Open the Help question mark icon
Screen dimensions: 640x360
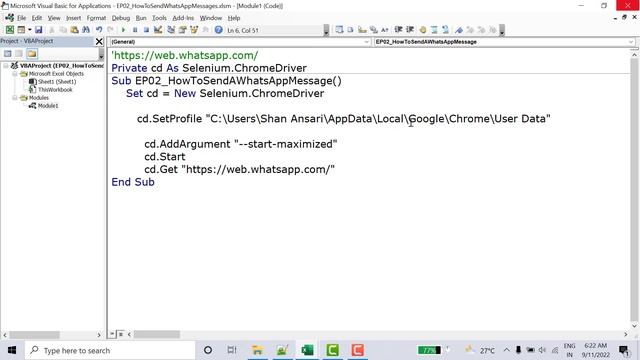pyautogui.click(x=218, y=30)
